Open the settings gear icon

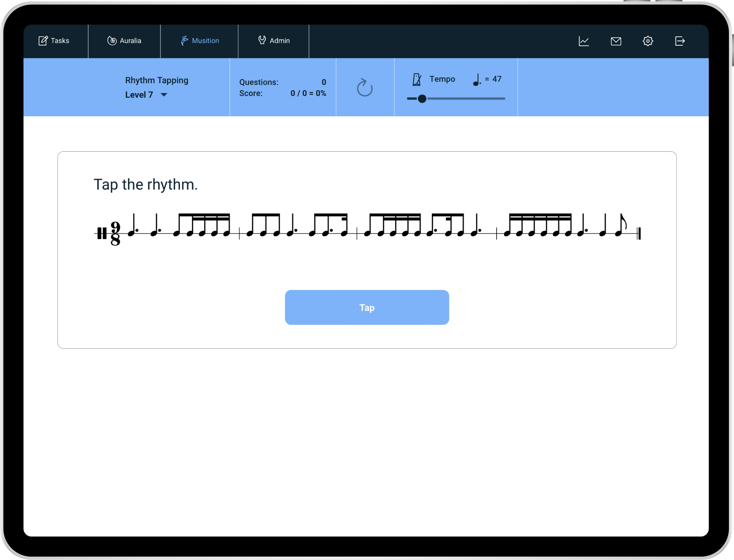(x=648, y=41)
